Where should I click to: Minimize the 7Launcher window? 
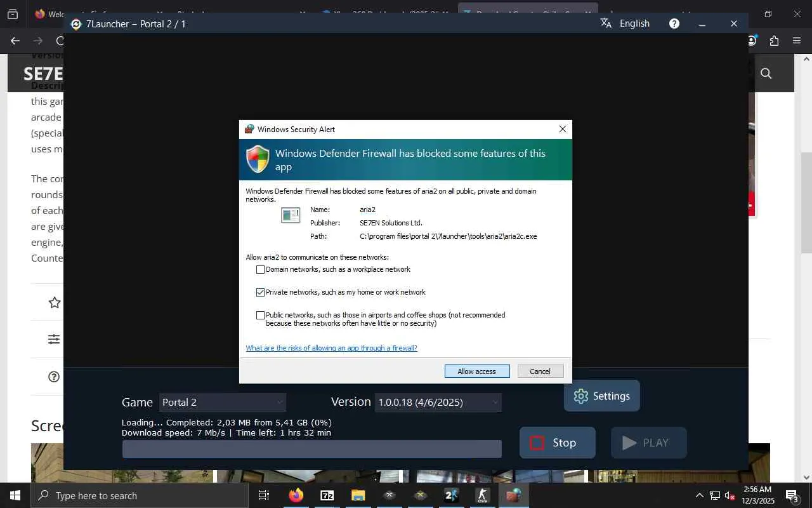702,23
